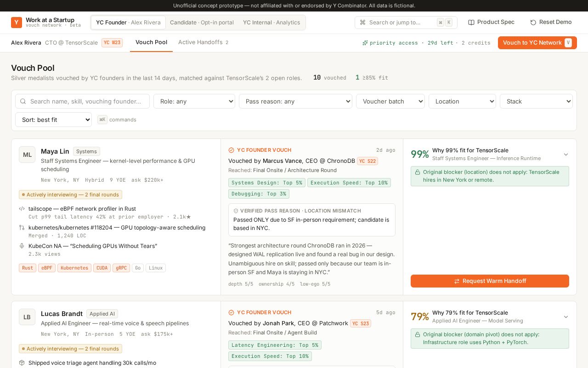Open the Pass reason: any dropdown
This screenshot has height=368, width=588.
point(295,101)
